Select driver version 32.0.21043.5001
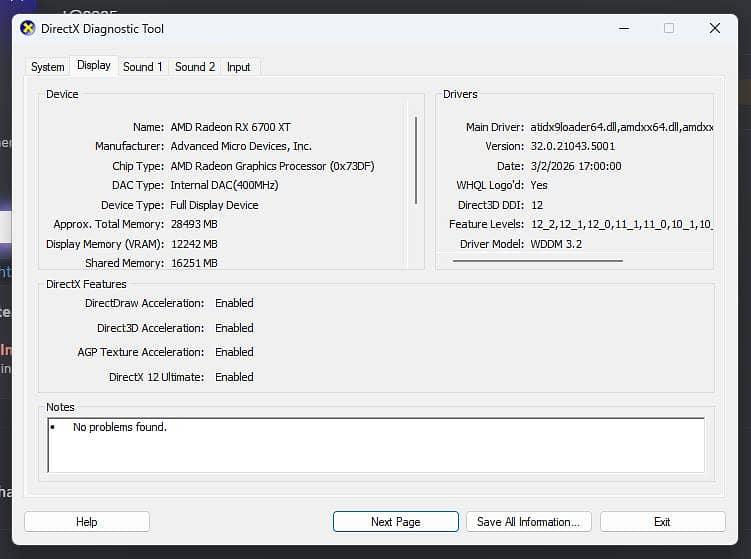Viewport: 751px width, 559px height. pos(572,146)
